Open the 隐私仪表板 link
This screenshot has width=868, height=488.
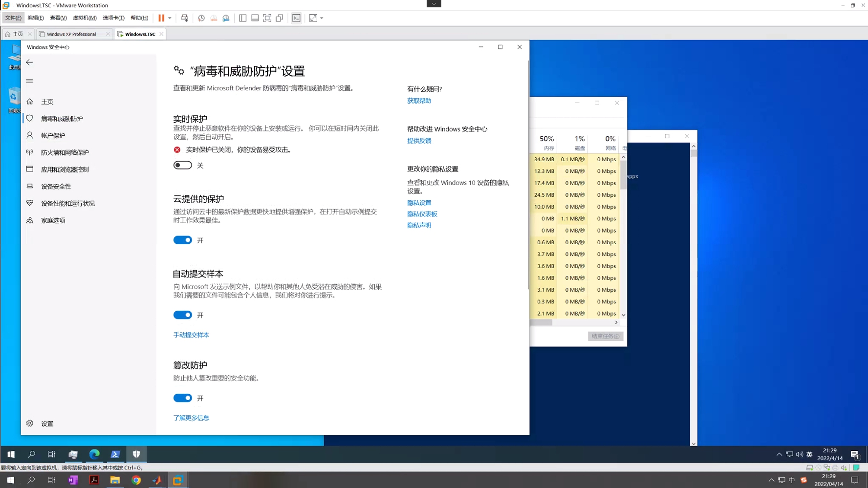(422, 214)
